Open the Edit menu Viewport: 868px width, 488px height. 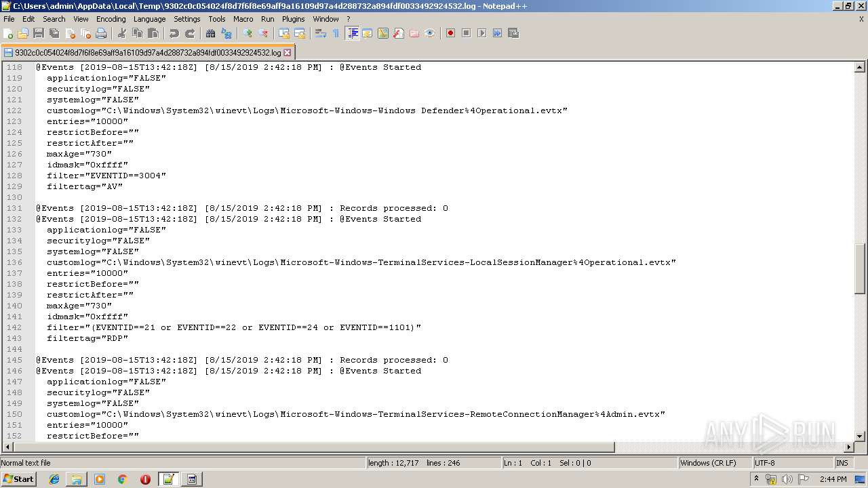tap(28, 19)
